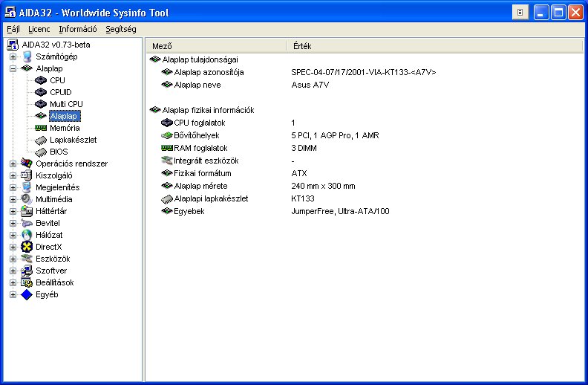The width and height of the screenshot is (588, 385).
Task: Select the Alaplap neve row
Action: tap(198, 85)
